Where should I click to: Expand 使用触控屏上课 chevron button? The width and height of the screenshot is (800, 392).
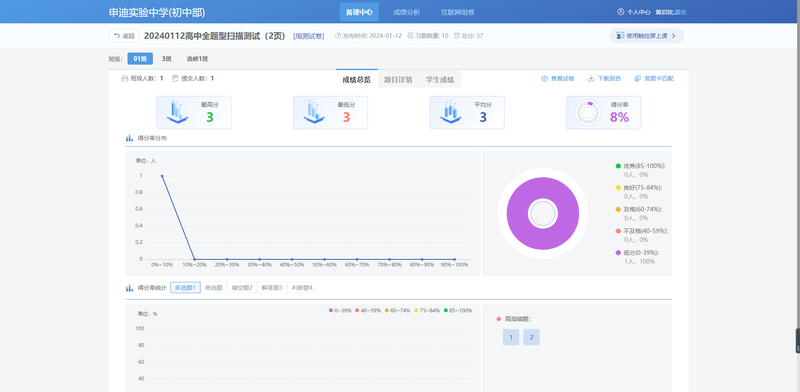coord(673,36)
